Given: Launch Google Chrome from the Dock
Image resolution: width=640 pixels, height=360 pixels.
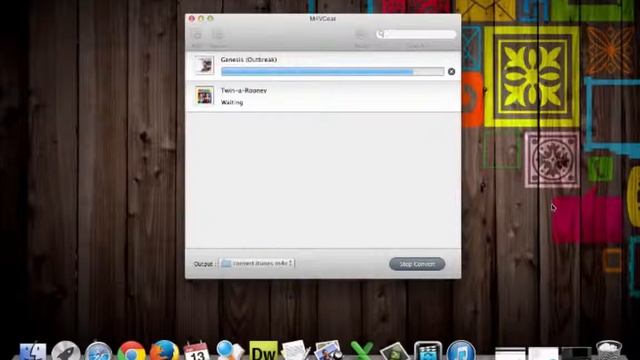Looking at the screenshot, I should (x=131, y=352).
